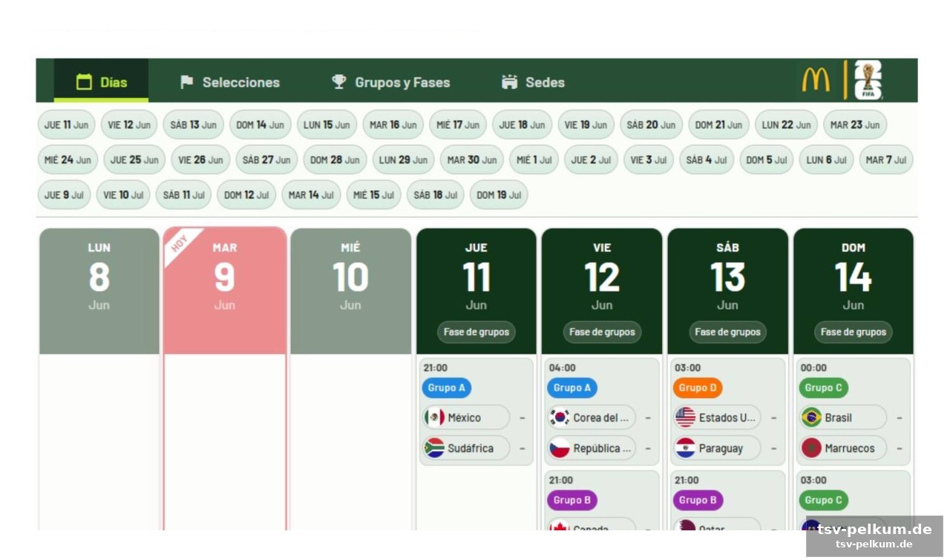Viewport: 950px width, 560px height.
Task: Open today's MAR 9 Jun day header
Action: 225,291
